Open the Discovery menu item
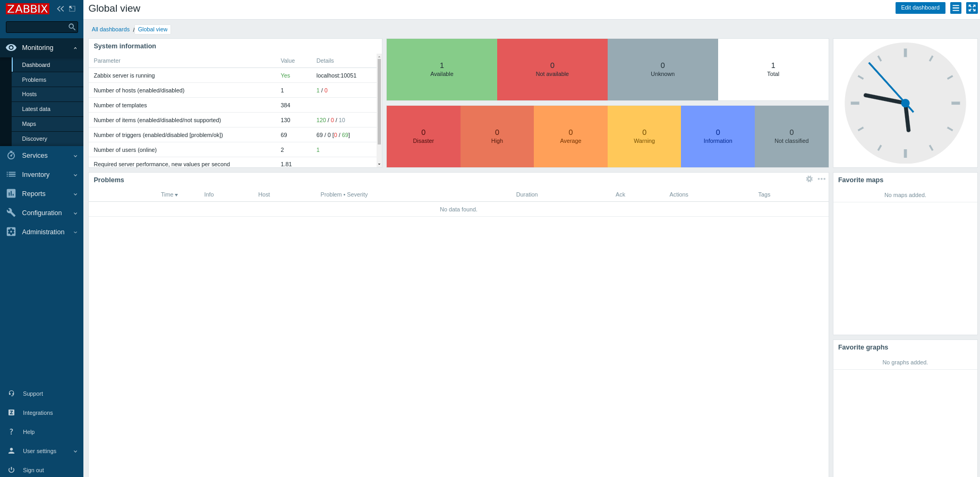The height and width of the screenshot is (477, 980). tap(48, 139)
